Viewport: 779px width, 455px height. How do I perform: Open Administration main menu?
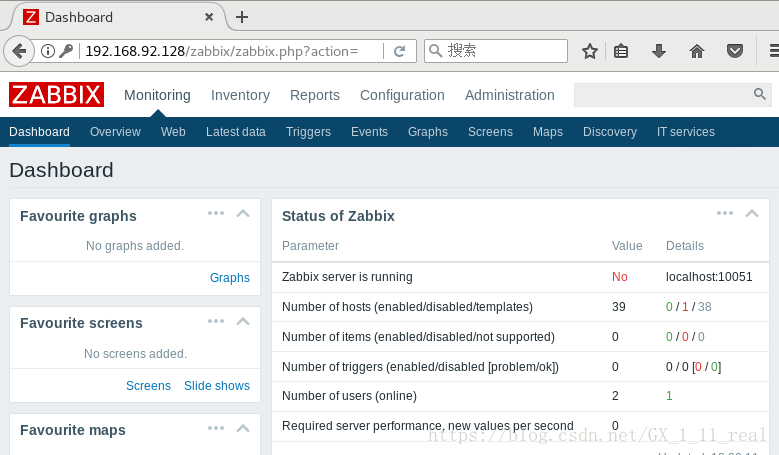pyautogui.click(x=510, y=95)
